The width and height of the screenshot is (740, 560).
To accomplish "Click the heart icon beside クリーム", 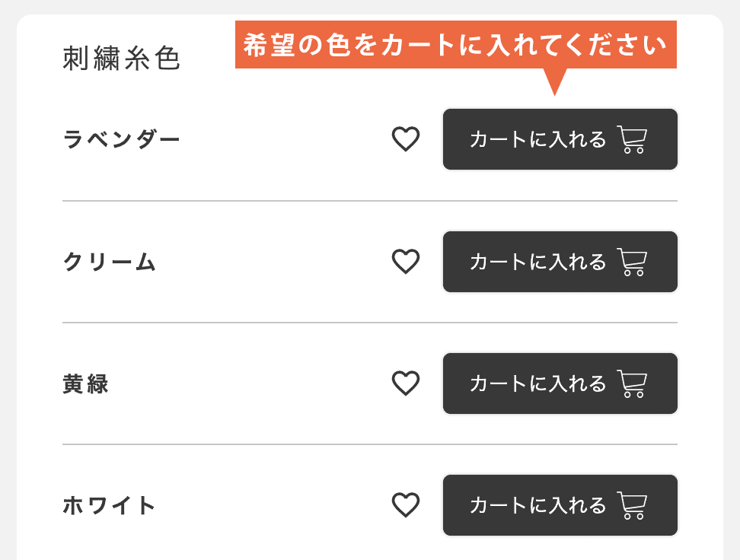I will [x=405, y=262].
